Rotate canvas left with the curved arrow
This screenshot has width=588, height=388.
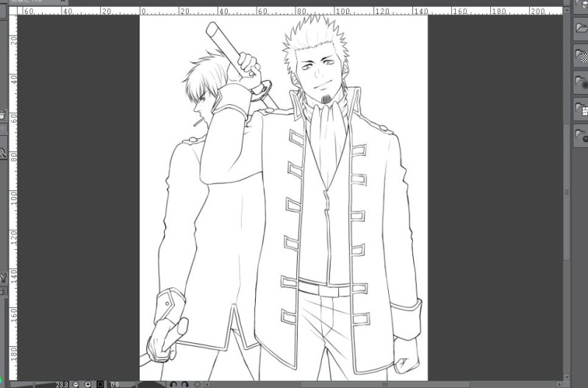click(173, 384)
